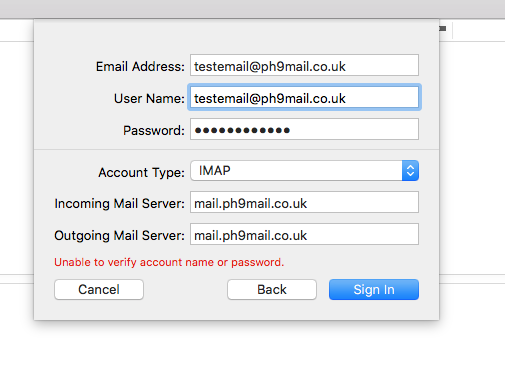Click the gray window title bar at top
The height and width of the screenshot is (368, 505).
click(252, 9)
